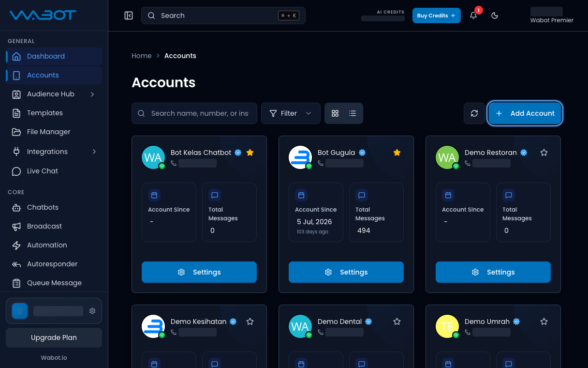
Task: Open Settings for Bot Kelas Chatbot
Action: [199, 272]
